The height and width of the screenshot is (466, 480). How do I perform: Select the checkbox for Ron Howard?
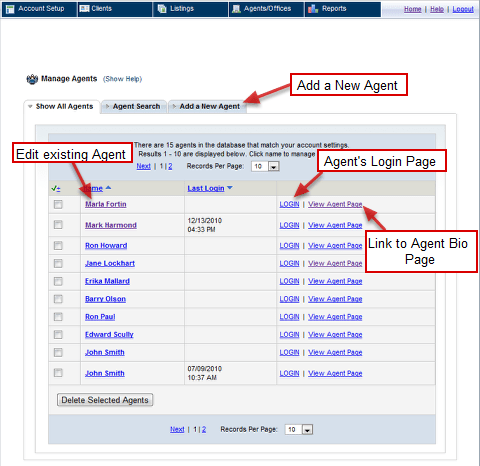[x=58, y=246]
